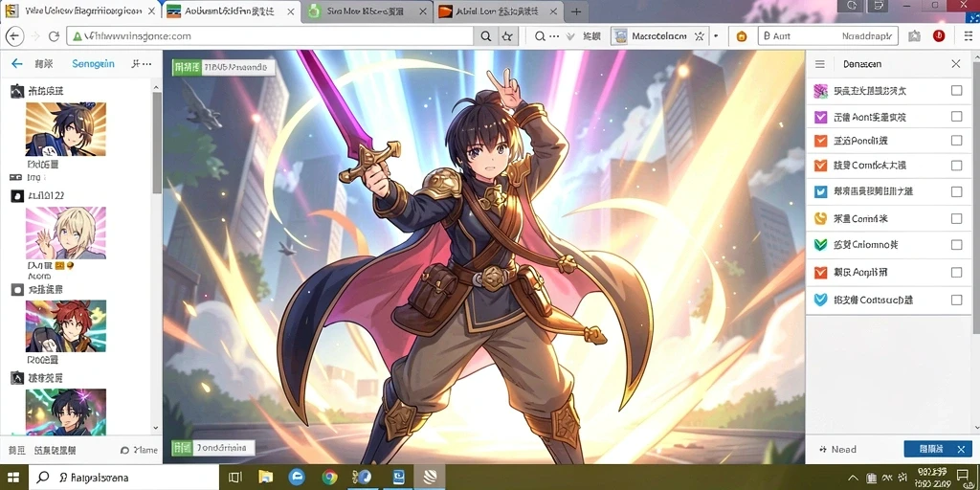Click the orange icon beside Pond row
The image size is (980, 490).
[821, 141]
